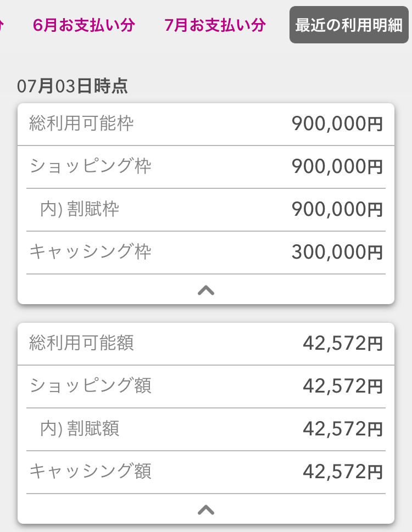Click the 総利用可能額 row label
This screenshot has height=532, width=412.
(81, 343)
